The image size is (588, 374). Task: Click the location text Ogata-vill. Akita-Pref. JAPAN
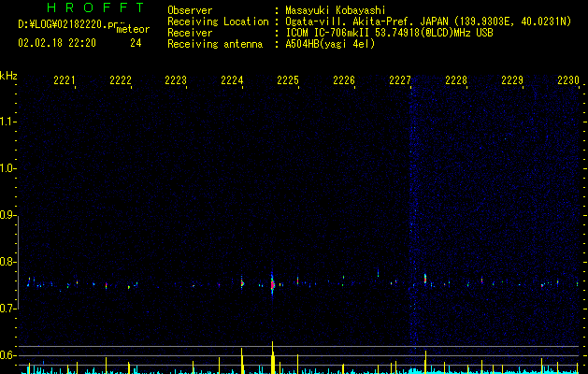coord(365,22)
